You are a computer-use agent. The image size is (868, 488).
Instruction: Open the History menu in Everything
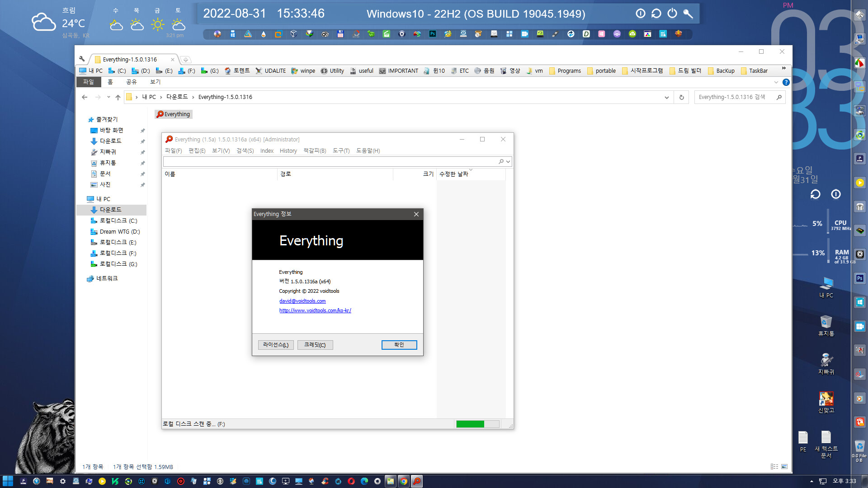pyautogui.click(x=288, y=151)
